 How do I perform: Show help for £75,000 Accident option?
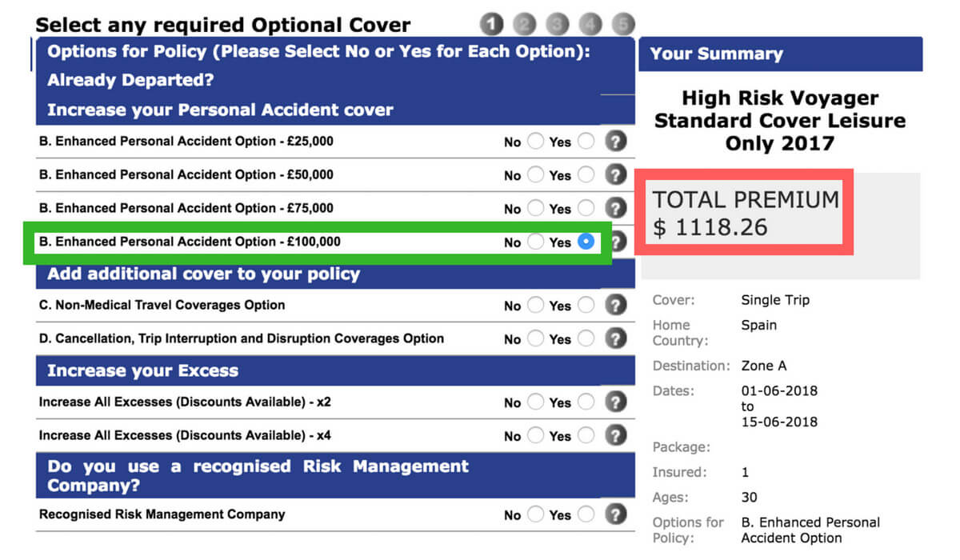615,208
